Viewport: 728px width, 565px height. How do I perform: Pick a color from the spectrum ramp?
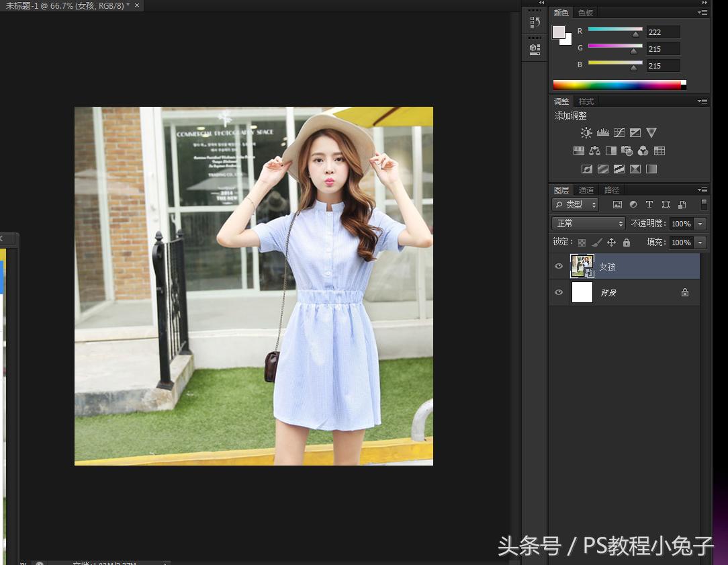point(619,85)
